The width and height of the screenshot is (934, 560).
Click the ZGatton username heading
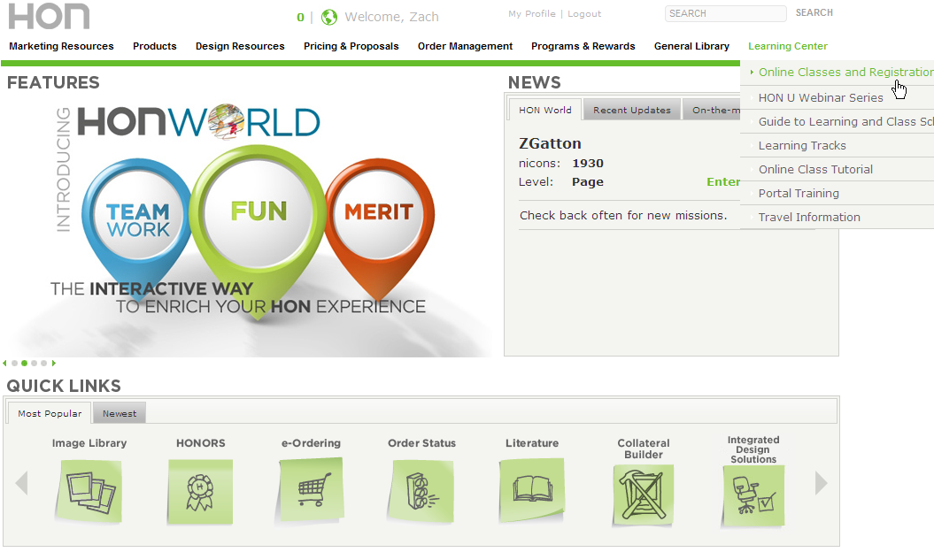(550, 143)
